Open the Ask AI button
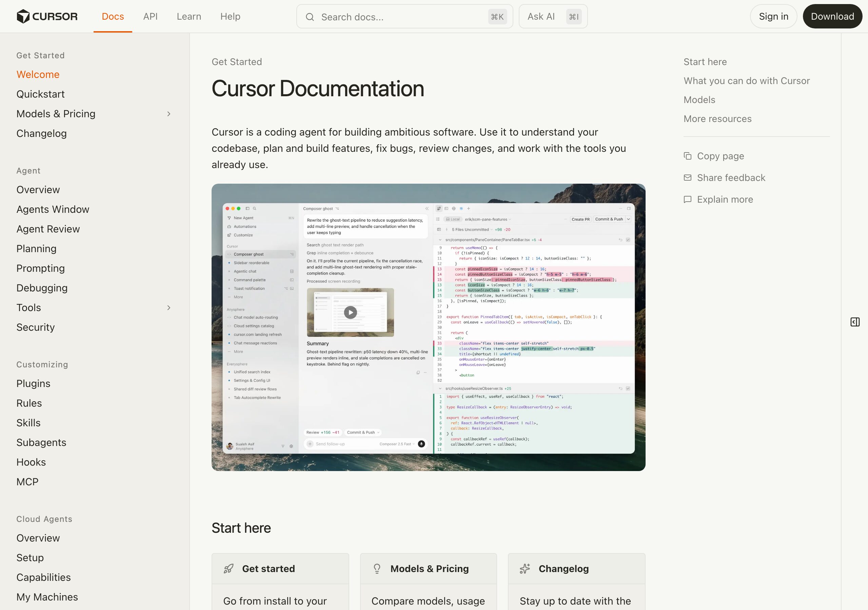The image size is (868, 610). (x=553, y=17)
